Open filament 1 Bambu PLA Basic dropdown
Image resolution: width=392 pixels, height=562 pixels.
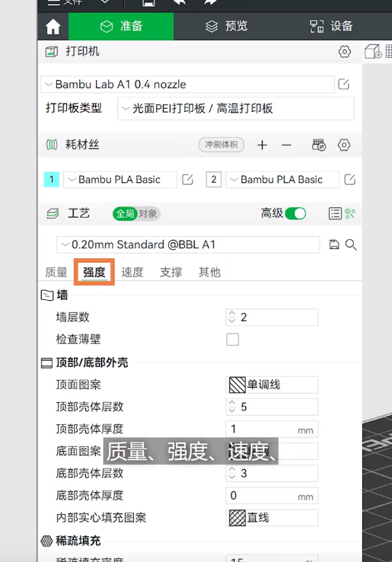pyautogui.click(x=120, y=180)
